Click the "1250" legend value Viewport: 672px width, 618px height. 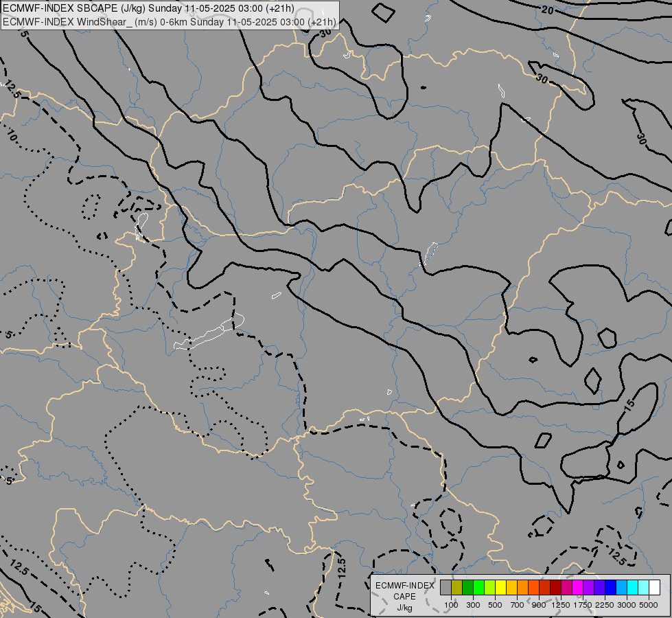pyautogui.click(x=561, y=605)
